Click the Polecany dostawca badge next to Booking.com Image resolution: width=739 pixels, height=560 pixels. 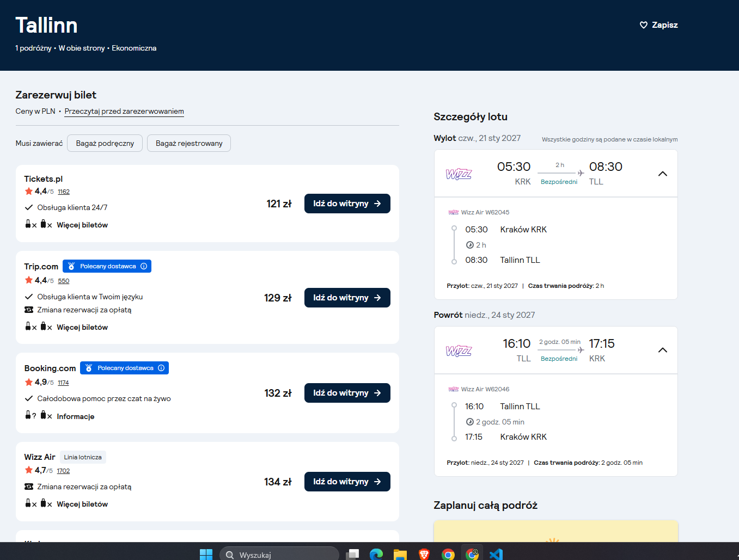click(x=124, y=368)
